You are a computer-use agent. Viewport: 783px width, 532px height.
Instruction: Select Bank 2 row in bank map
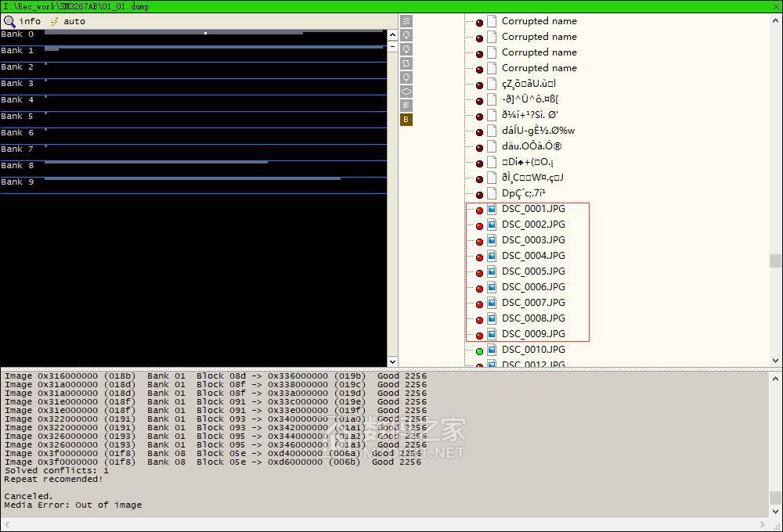(x=193, y=70)
